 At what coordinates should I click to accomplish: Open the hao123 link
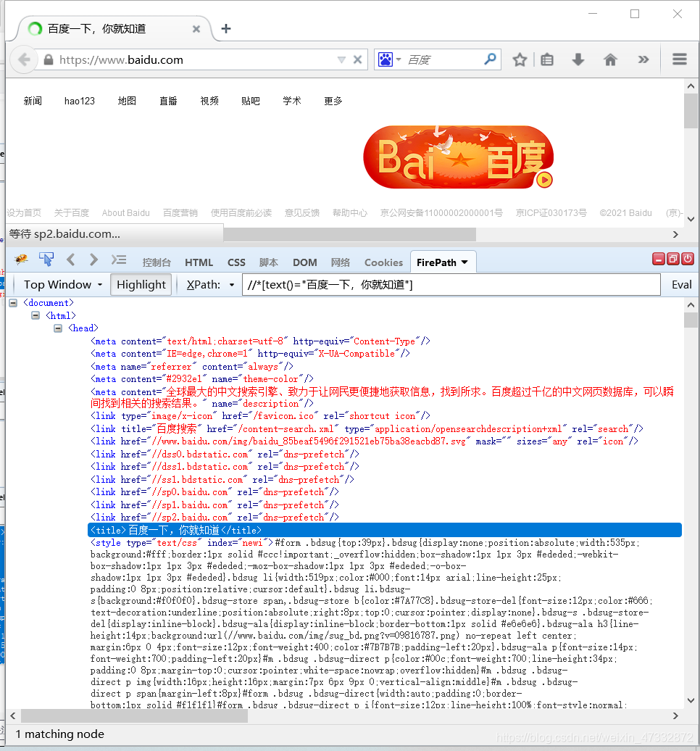pyautogui.click(x=80, y=101)
